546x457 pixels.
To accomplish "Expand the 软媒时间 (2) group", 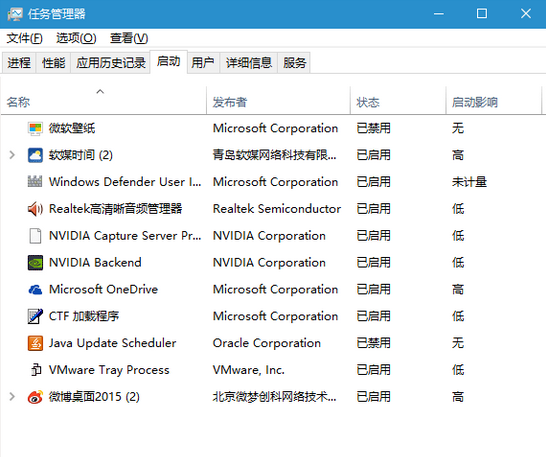I will [12, 155].
